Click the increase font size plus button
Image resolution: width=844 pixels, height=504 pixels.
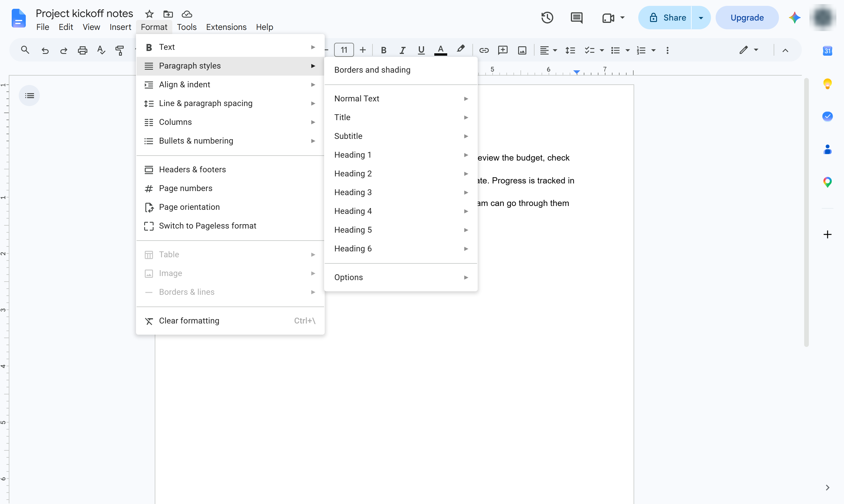point(363,50)
